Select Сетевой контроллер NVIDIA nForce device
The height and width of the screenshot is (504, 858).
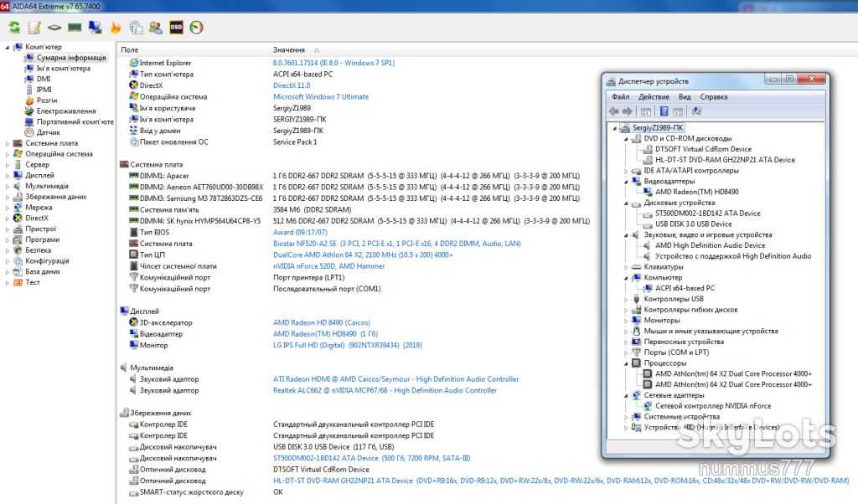coord(713,406)
